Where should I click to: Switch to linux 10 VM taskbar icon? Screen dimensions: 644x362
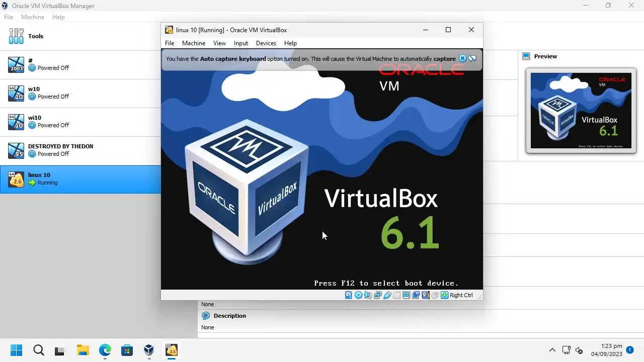click(171, 350)
